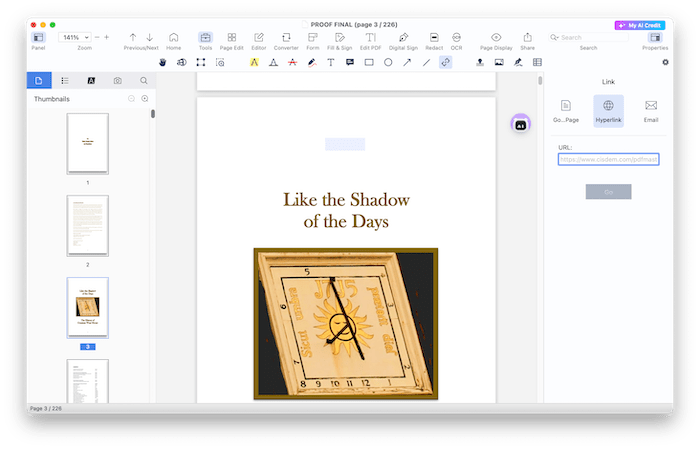Screen dimensions: 700x449
Task: Go to next page with down arrow
Action: [x=150, y=37]
